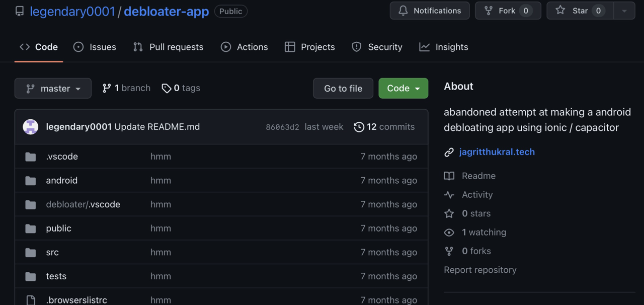Open the src folder name
The image size is (644, 305).
pyautogui.click(x=52, y=252)
